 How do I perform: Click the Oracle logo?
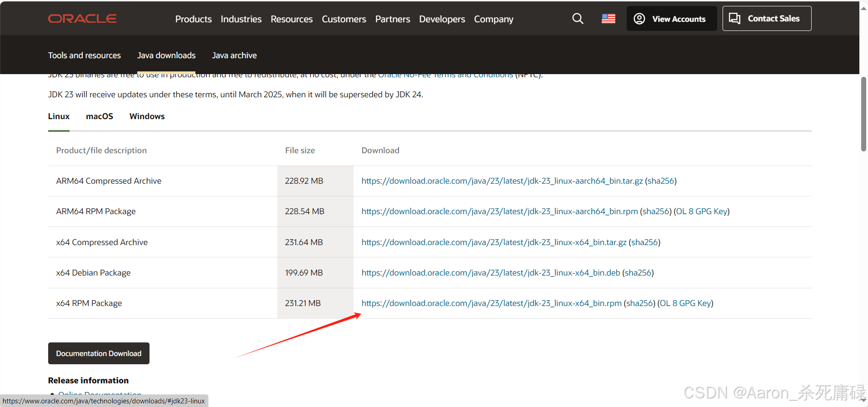[x=82, y=19]
